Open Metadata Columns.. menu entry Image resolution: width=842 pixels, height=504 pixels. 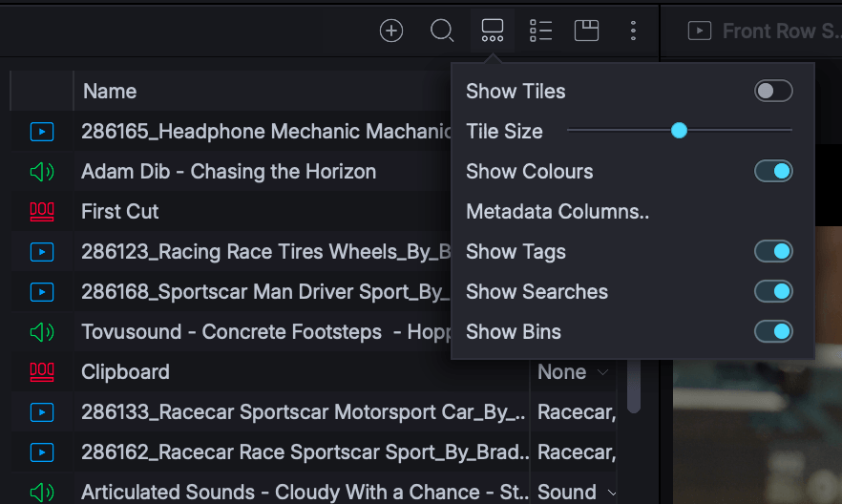[x=558, y=212]
